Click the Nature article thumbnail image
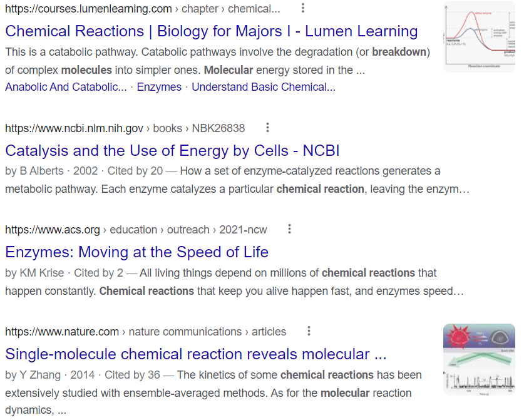Image resolution: width=524 pixels, height=420 pixels. (x=479, y=359)
